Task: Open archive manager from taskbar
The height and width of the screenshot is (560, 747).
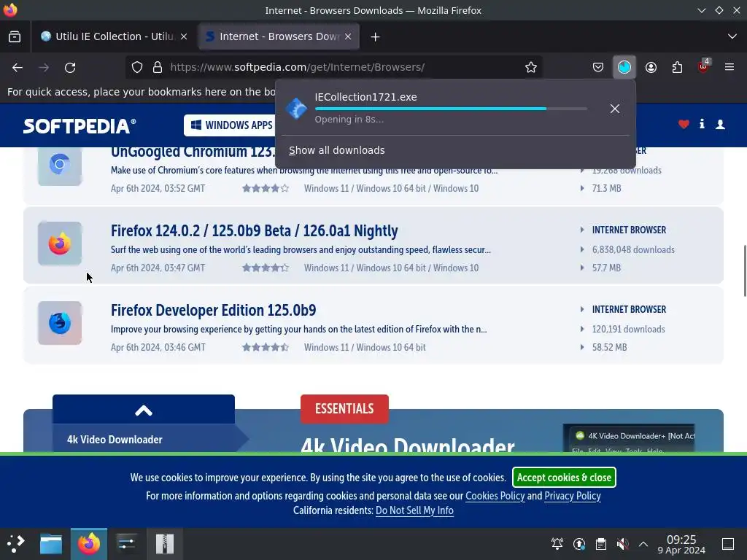Action: (x=164, y=543)
